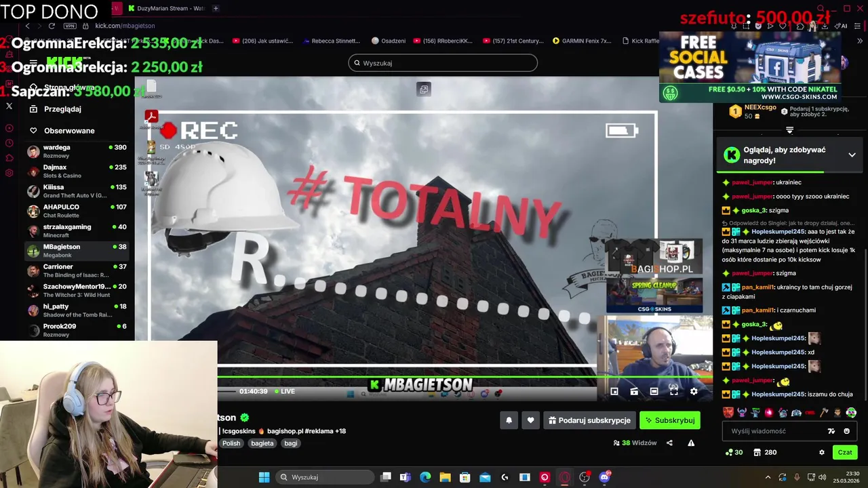Click the 30 channel points counter
The image size is (868, 488).
pyautogui.click(x=734, y=452)
